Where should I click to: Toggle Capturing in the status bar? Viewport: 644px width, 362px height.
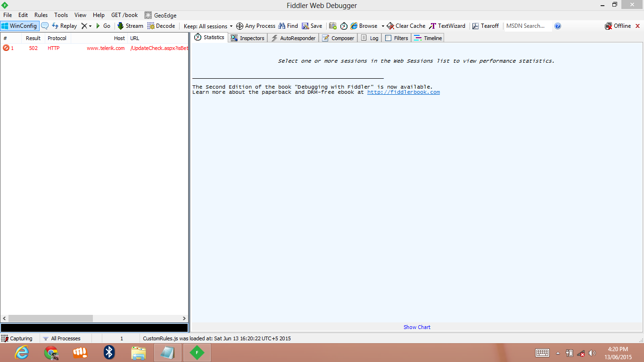(17, 338)
